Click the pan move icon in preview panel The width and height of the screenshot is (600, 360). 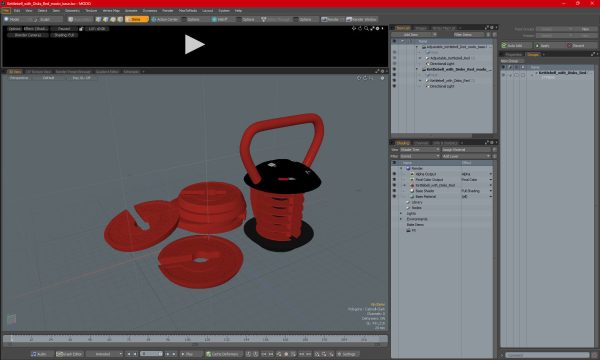click(x=354, y=28)
